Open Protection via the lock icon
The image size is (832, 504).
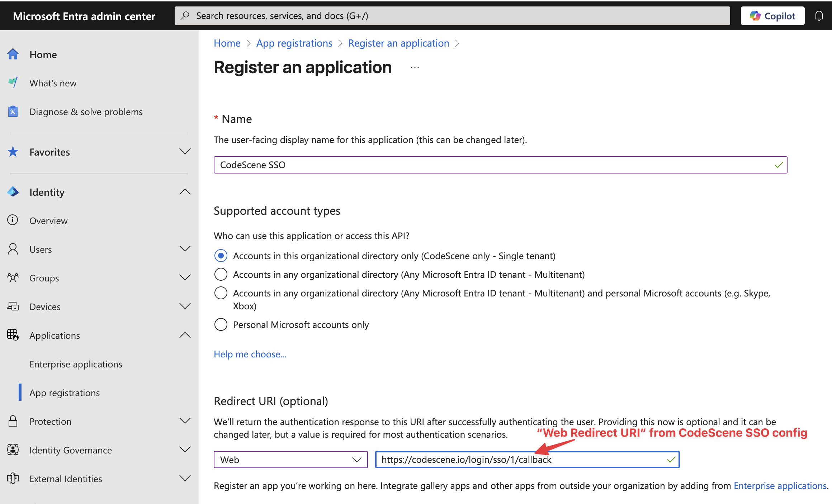pyautogui.click(x=13, y=421)
